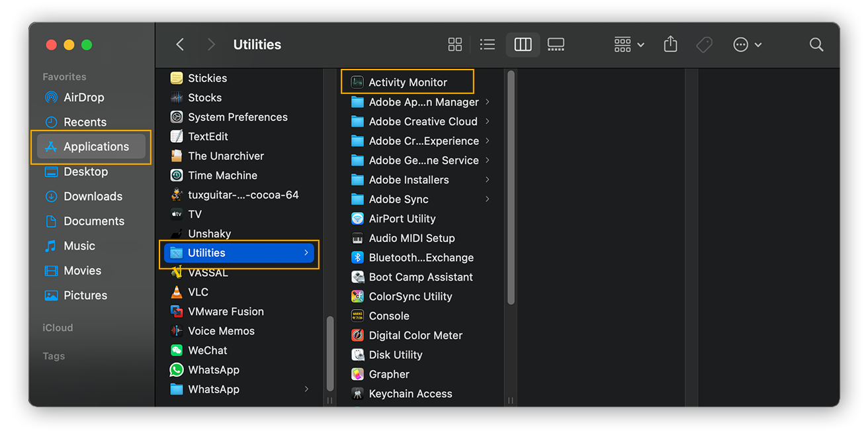Expand Adobe Ap...n Manager folder chevron
This screenshot has width=868, height=431.
488,102
